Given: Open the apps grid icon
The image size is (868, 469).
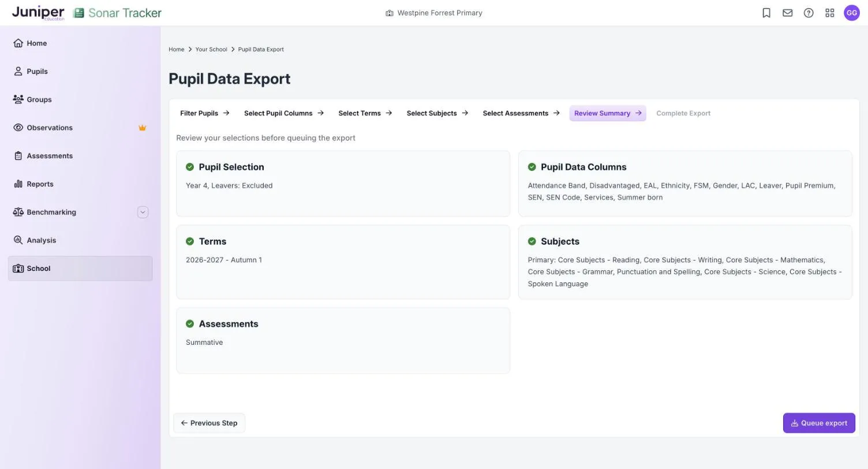Looking at the screenshot, I should (x=830, y=13).
